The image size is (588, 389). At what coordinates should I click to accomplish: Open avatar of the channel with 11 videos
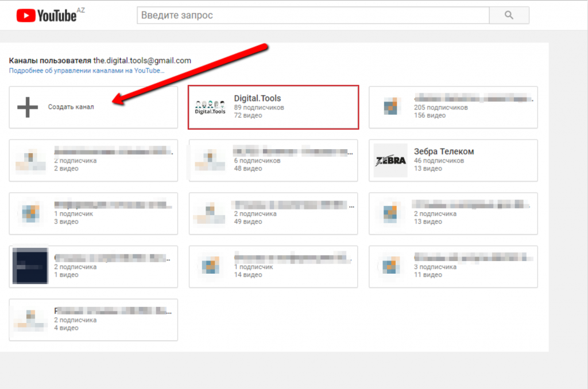390,266
